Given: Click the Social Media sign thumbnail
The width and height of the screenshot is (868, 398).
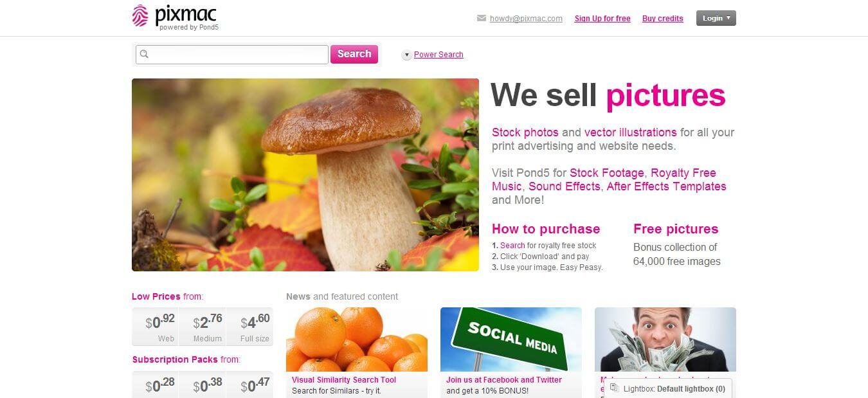Looking at the screenshot, I should pyautogui.click(x=511, y=339).
